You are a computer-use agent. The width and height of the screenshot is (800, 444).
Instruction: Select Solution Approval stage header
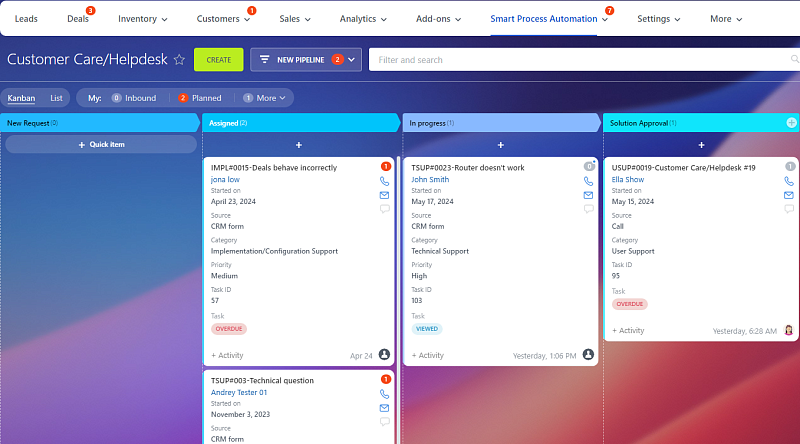click(701, 123)
